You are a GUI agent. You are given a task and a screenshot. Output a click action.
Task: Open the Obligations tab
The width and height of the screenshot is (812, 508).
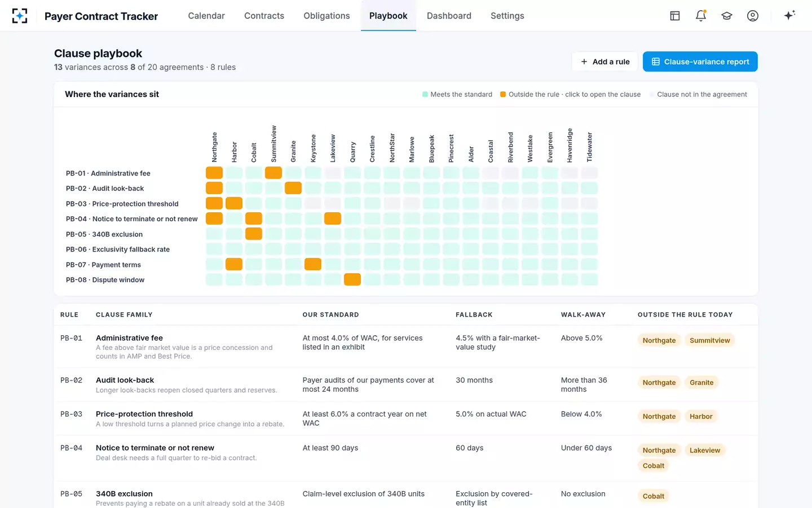coord(326,16)
